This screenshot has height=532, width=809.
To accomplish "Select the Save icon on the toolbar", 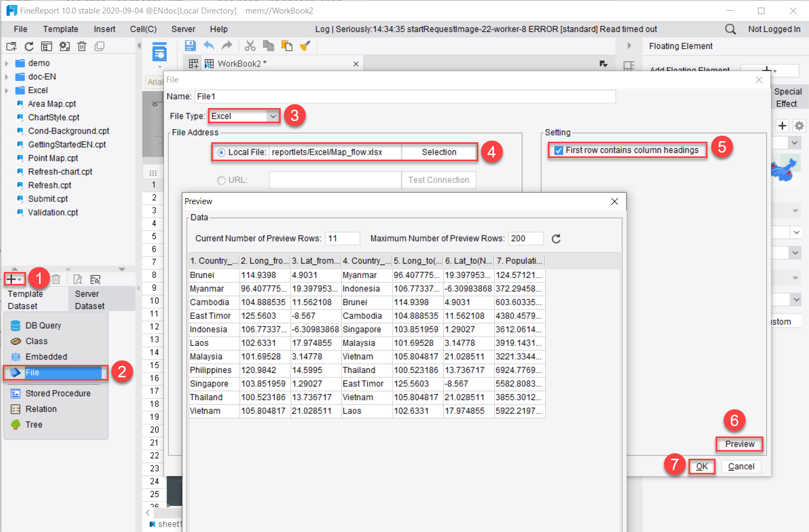I will [190, 46].
